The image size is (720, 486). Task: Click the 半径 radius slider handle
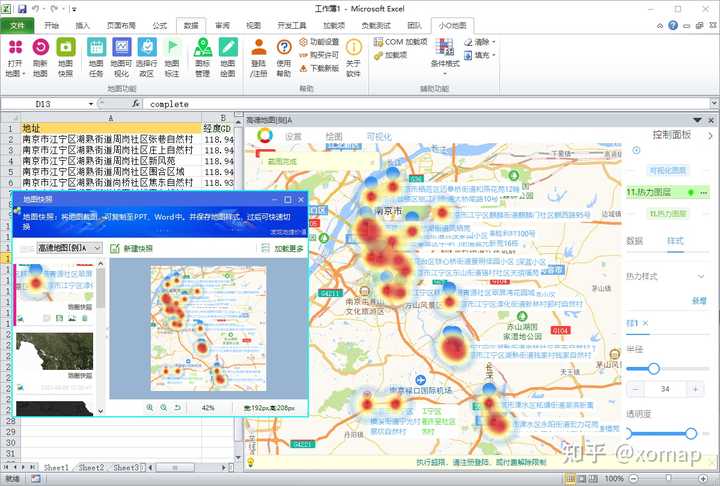coord(654,368)
